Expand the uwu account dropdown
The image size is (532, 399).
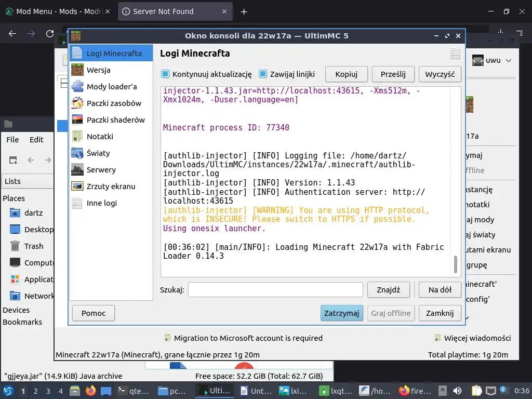click(508, 61)
